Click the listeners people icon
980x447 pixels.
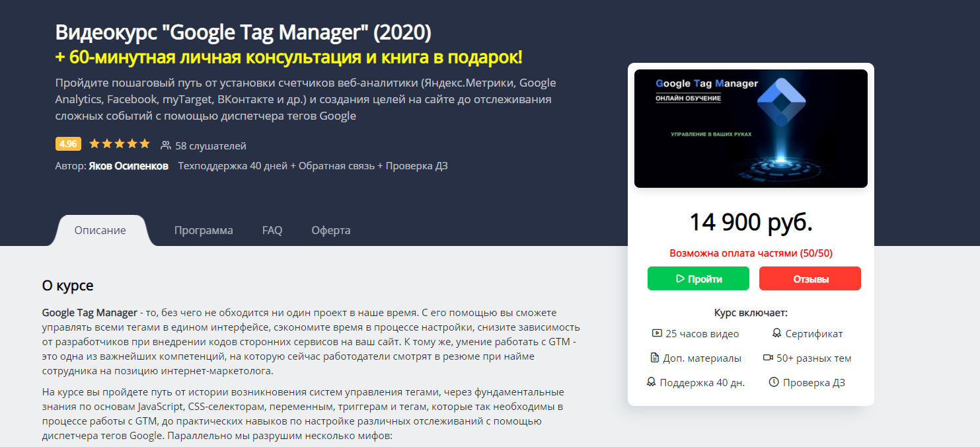(166, 145)
